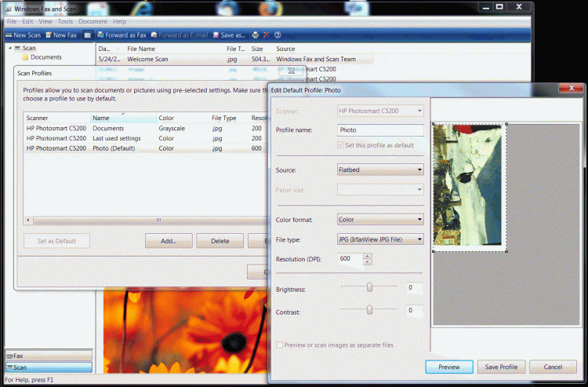This screenshot has height=387, width=588.
Task: Select the Photo (Default) profile row
Action: coord(146,148)
